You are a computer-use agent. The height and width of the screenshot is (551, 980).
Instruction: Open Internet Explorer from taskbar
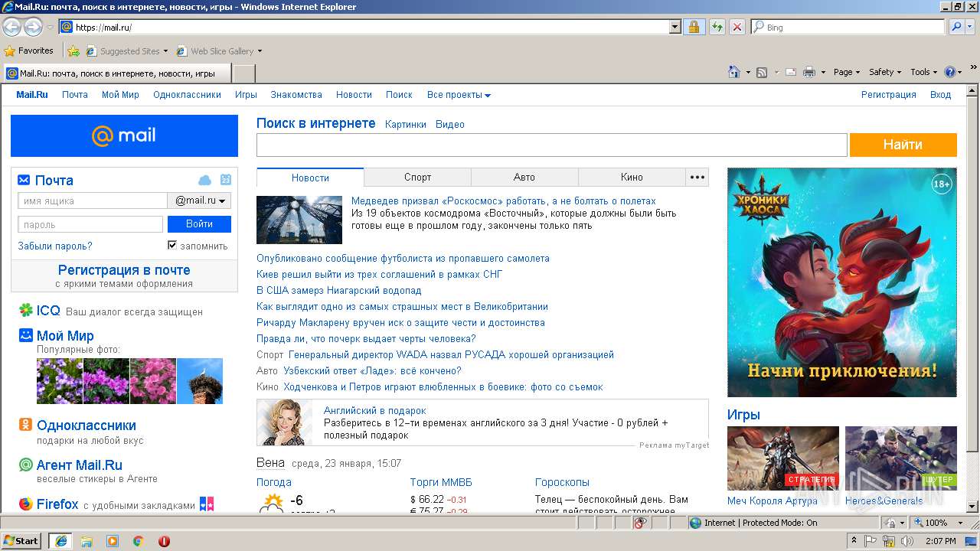tap(61, 540)
